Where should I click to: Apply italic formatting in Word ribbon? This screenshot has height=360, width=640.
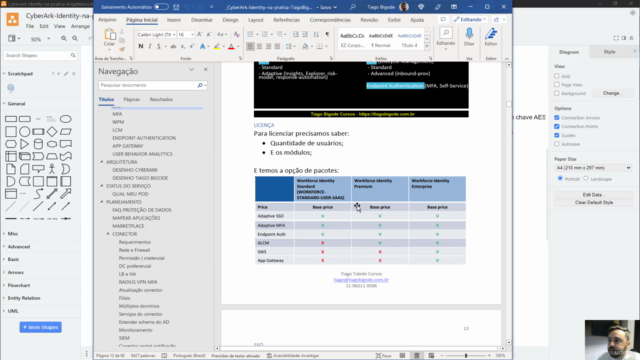[150, 47]
